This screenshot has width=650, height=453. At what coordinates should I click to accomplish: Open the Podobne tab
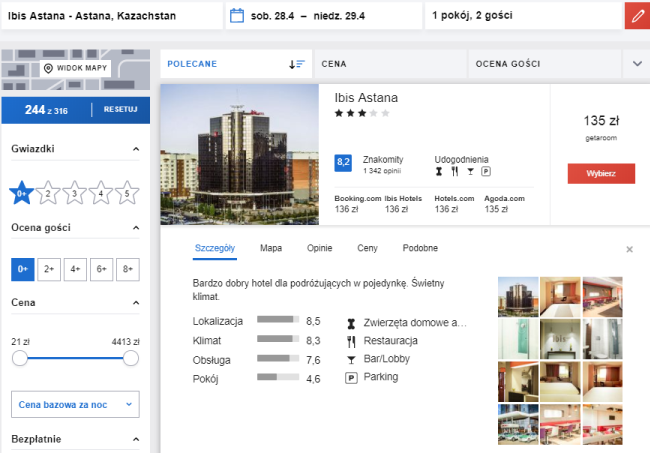(x=420, y=248)
